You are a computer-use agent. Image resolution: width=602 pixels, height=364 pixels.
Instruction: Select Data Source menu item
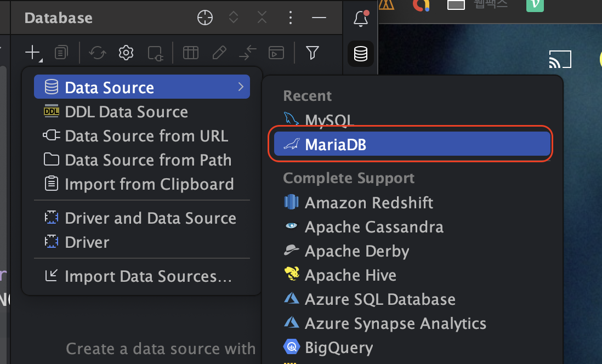(x=142, y=87)
